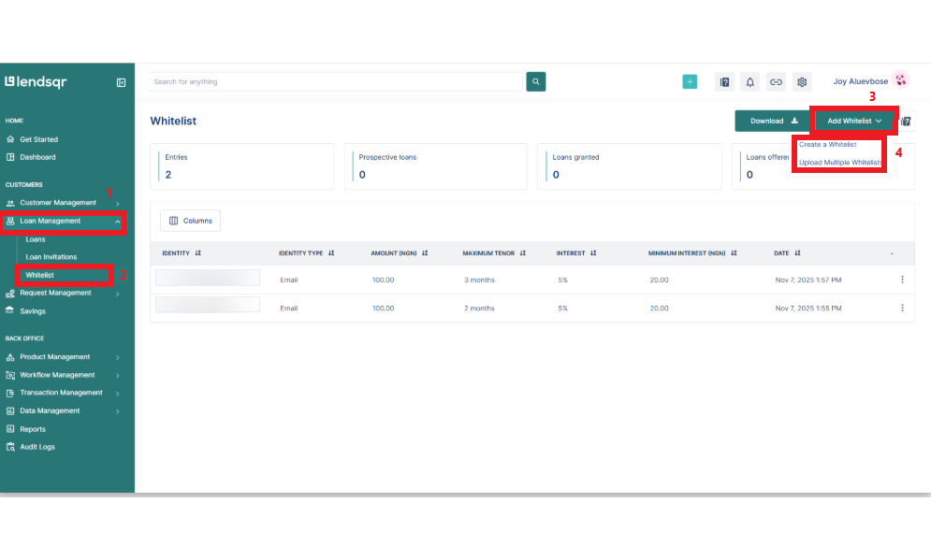
Task: Collapse sidebar using the panel icon
Action: tap(121, 82)
